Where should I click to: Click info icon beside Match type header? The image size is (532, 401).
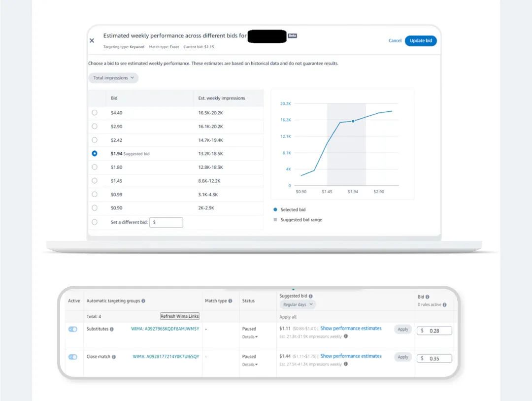pos(230,301)
